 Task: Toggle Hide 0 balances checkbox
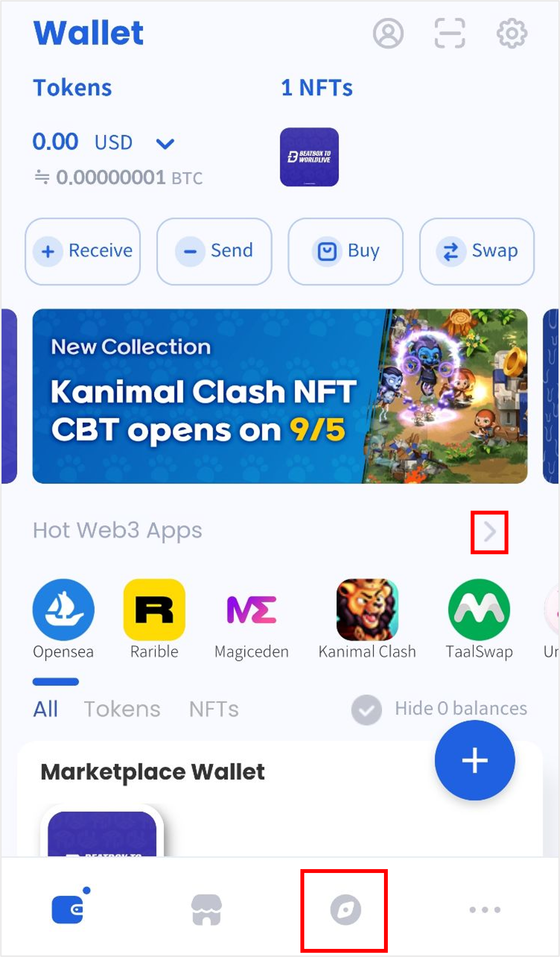coord(366,710)
